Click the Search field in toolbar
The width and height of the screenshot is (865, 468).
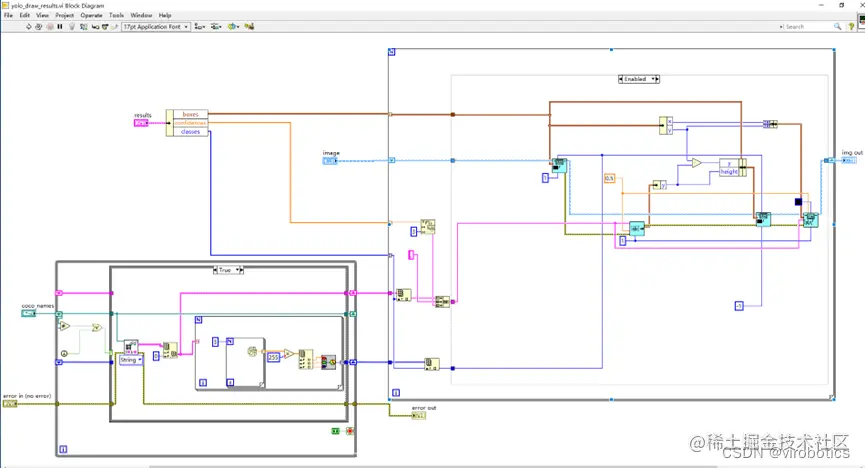coord(810,26)
